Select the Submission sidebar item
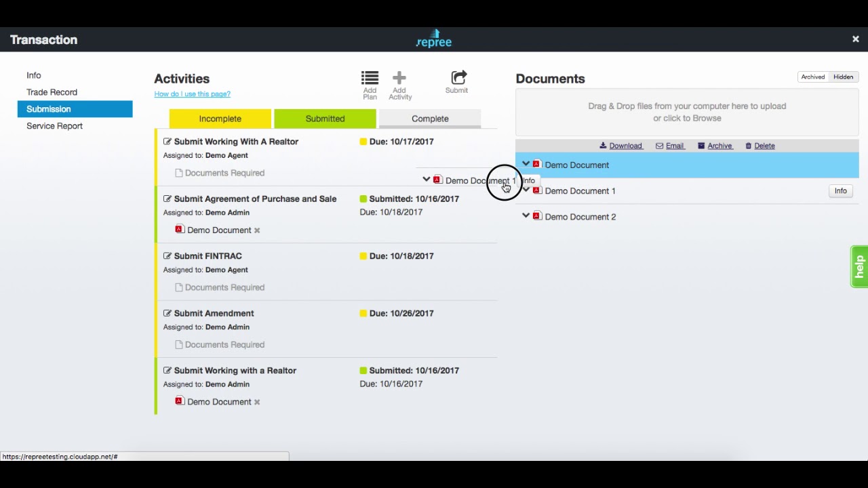Screen dimensions: 868x488 click(x=75, y=109)
